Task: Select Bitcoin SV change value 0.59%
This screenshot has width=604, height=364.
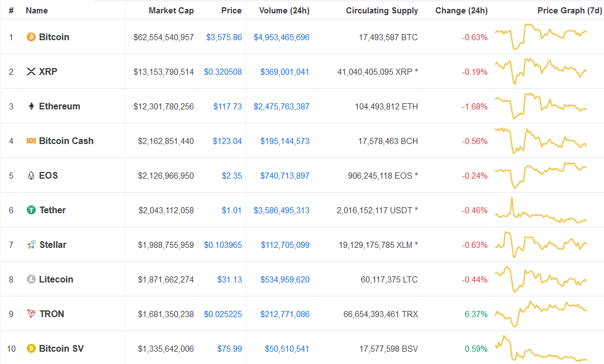Action: click(476, 349)
